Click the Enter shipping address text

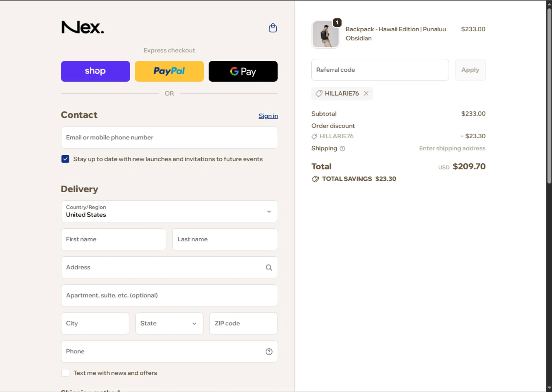(452, 148)
